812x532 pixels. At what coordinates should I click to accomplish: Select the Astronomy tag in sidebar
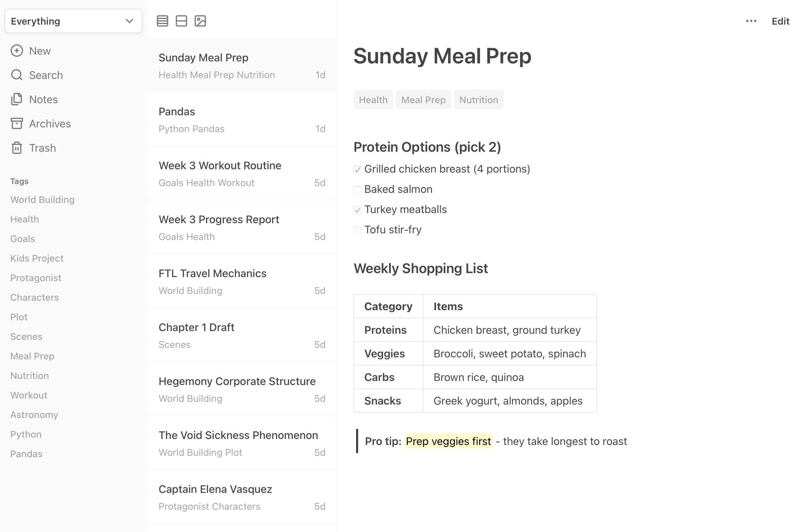coord(34,415)
